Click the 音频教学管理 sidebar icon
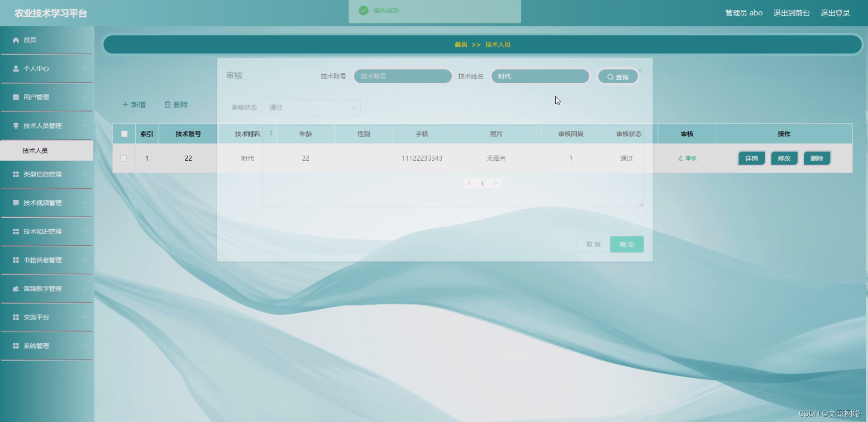This screenshot has width=868, height=422. (15, 288)
